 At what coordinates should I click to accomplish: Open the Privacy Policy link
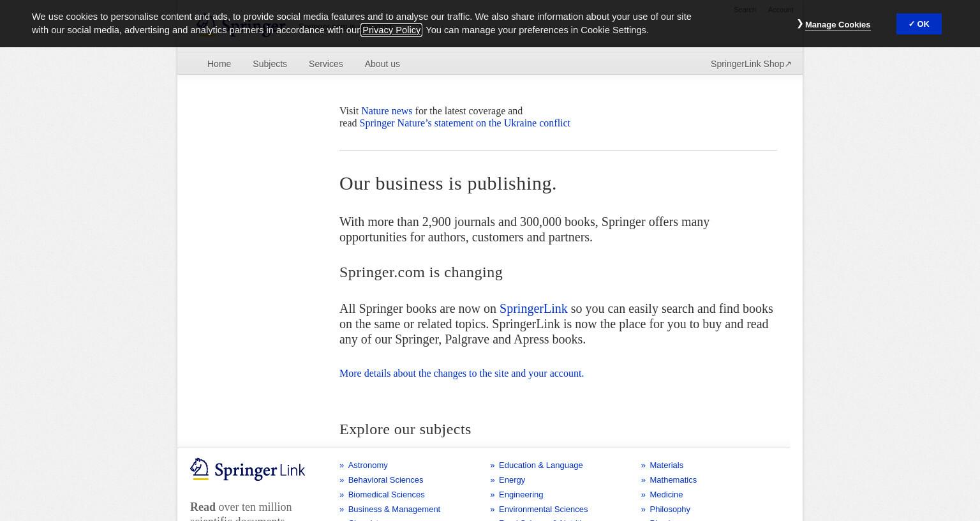(x=391, y=29)
